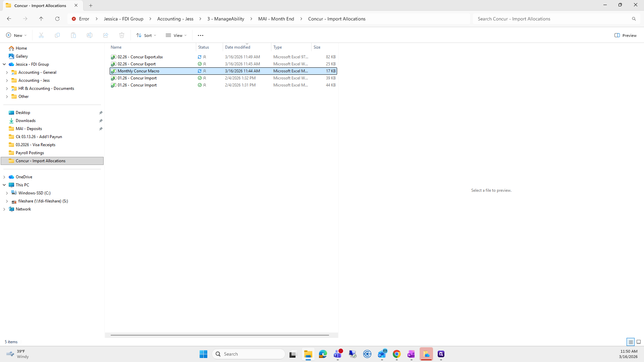Image resolution: width=644 pixels, height=362 pixels.
Task: Click the Share icon in toolbar
Action: coord(106,35)
